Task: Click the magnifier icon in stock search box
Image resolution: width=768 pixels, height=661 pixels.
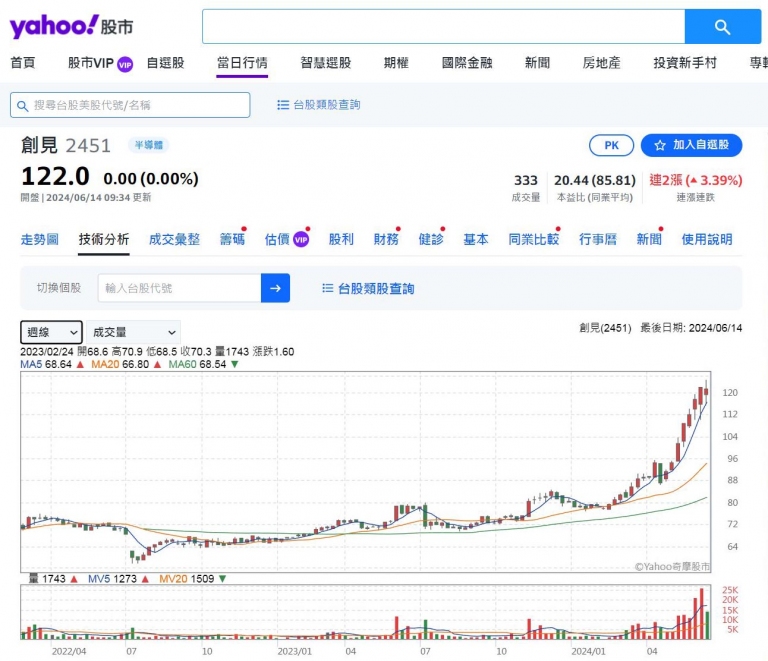Action: point(23,106)
